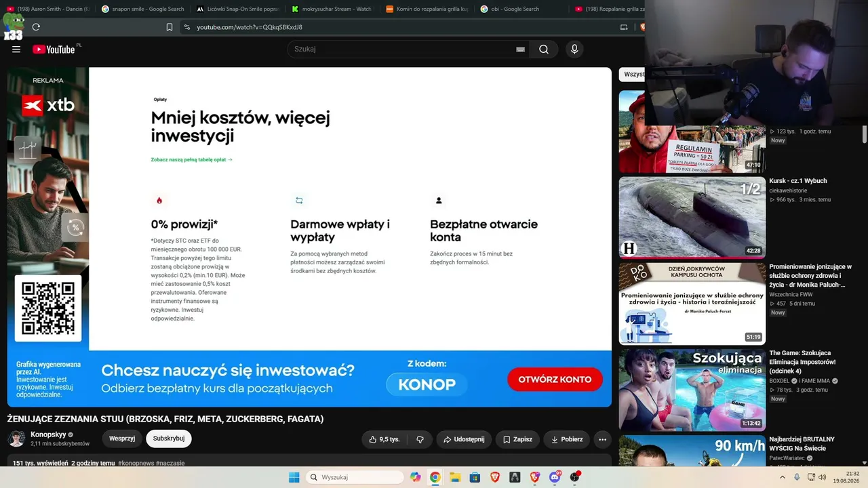The width and height of the screenshot is (868, 488).
Task: Launch Copilot from the taskbar
Action: click(x=415, y=477)
